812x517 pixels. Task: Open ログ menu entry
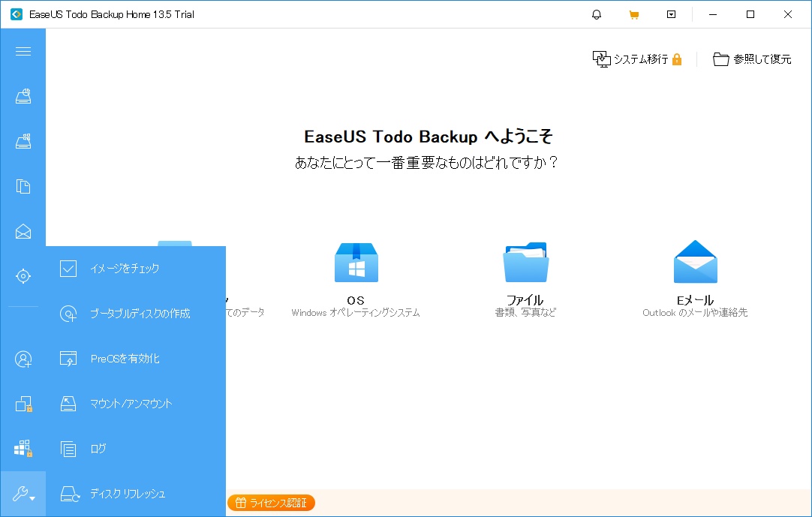tap(136, 449)
